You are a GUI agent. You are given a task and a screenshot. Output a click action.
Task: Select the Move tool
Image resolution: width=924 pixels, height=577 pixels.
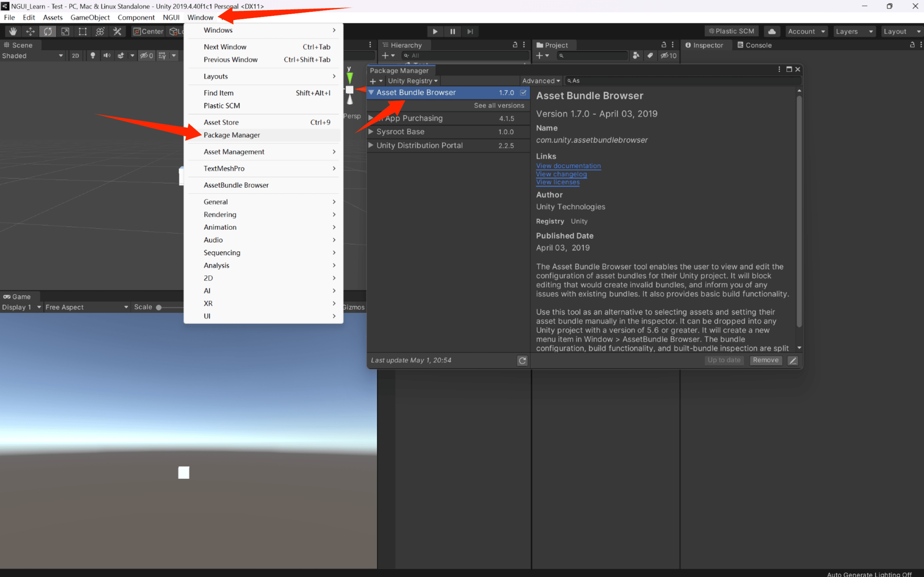30,31
